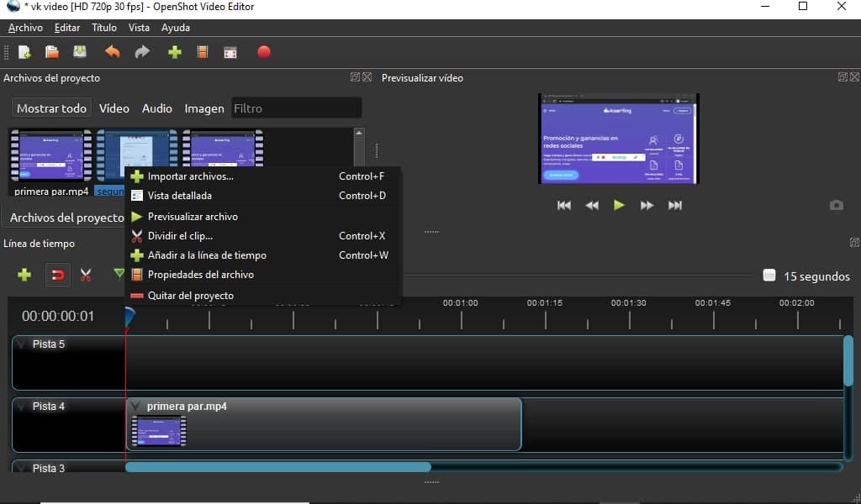Open Propiedades del archivo entry
Screen dimensions: 861x504
tap(263, 274)
